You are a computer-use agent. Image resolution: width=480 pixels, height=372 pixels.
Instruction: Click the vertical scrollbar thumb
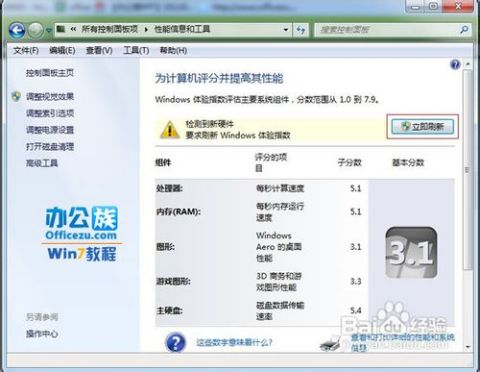[x=468, y=170]
